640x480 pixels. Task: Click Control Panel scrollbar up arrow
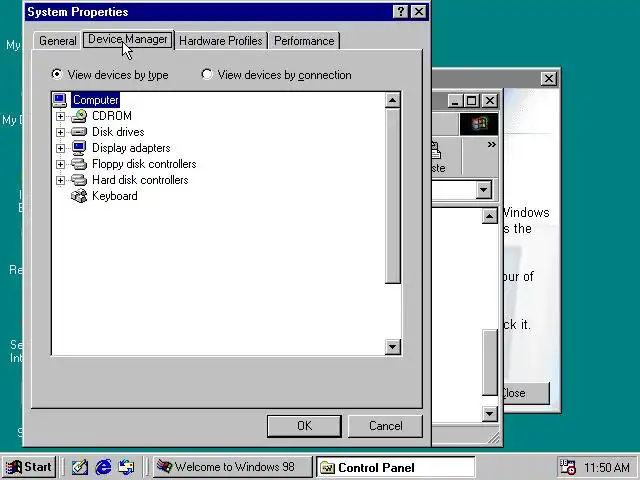coord(490,216)
